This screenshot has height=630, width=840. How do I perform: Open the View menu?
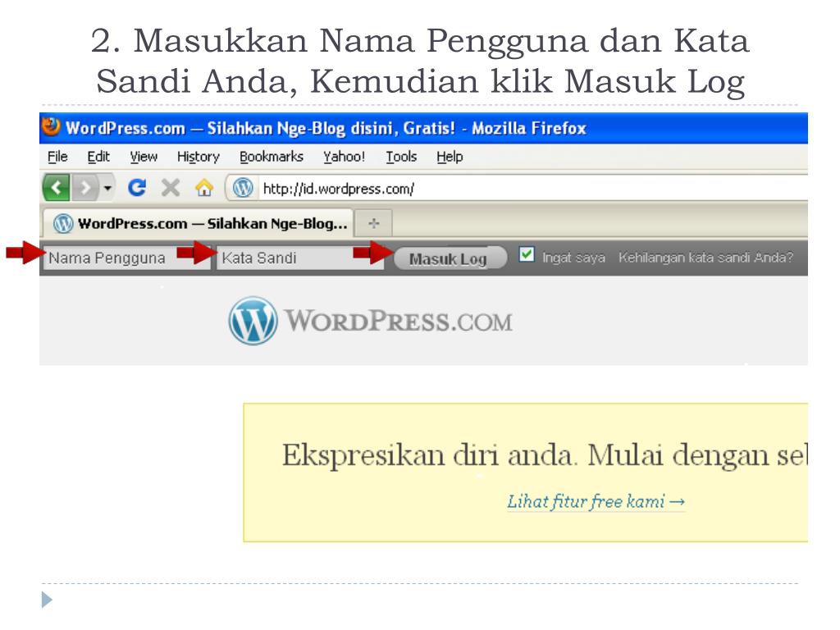pyautogui.click(x=144, y=157)
